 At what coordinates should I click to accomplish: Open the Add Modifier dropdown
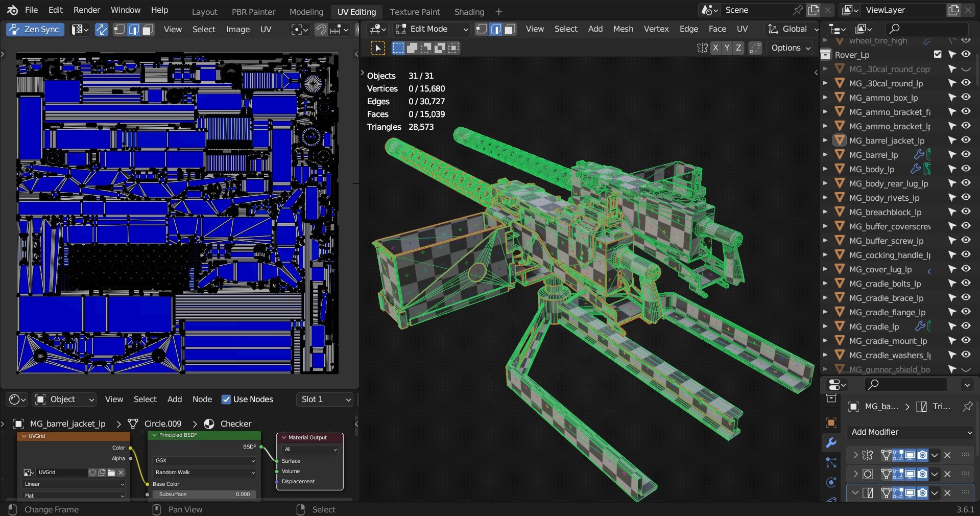coord(911,432)
